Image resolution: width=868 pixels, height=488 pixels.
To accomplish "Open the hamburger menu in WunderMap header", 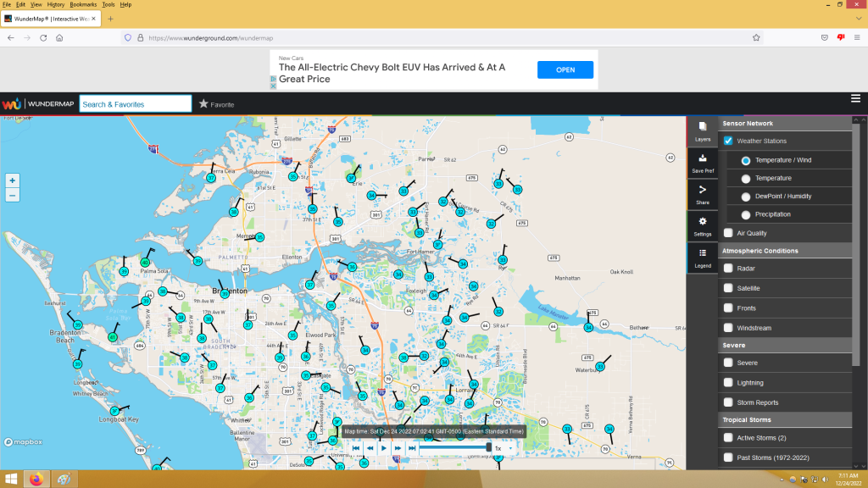I will [855, 98].
